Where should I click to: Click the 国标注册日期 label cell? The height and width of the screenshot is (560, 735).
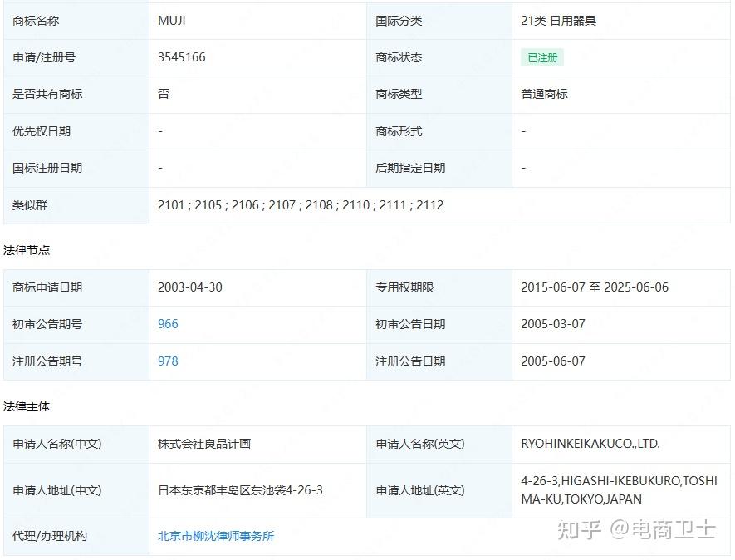pos(76,169)
